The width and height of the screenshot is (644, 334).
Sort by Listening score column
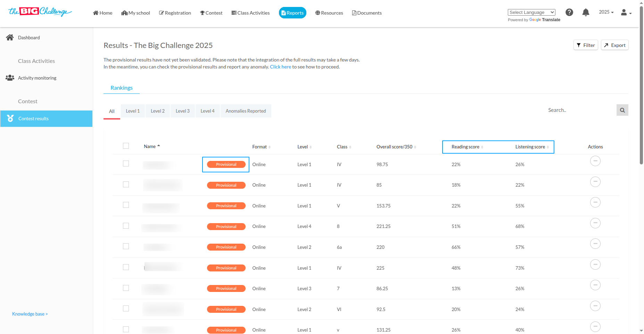pyautogui.click(x=532, y=147)
